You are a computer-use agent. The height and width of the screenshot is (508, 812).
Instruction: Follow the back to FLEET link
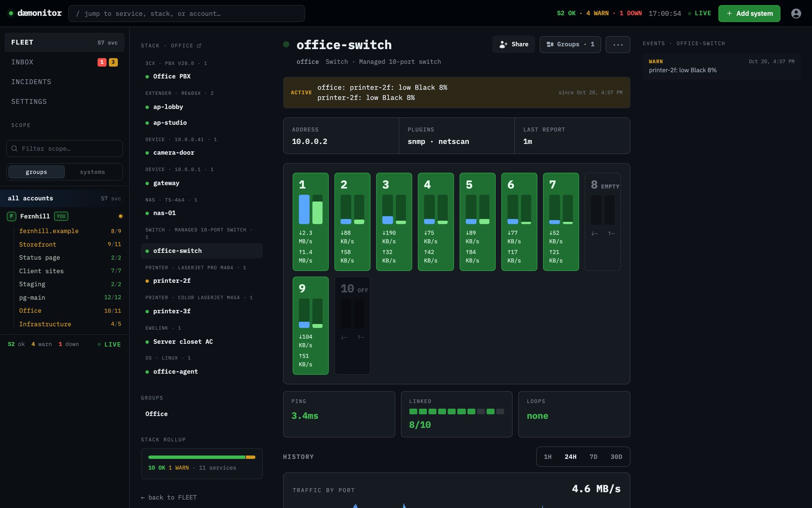tap(169, 497)
